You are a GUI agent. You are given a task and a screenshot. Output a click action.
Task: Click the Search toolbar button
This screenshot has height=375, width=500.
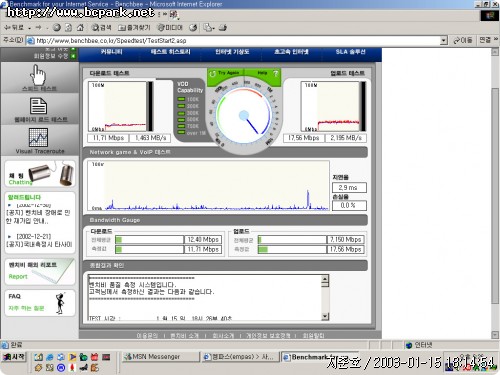tap(102, 27)
